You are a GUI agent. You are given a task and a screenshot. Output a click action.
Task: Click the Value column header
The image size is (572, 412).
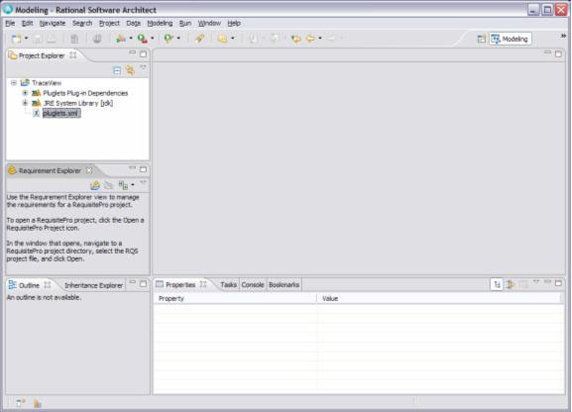click(439, 299)
